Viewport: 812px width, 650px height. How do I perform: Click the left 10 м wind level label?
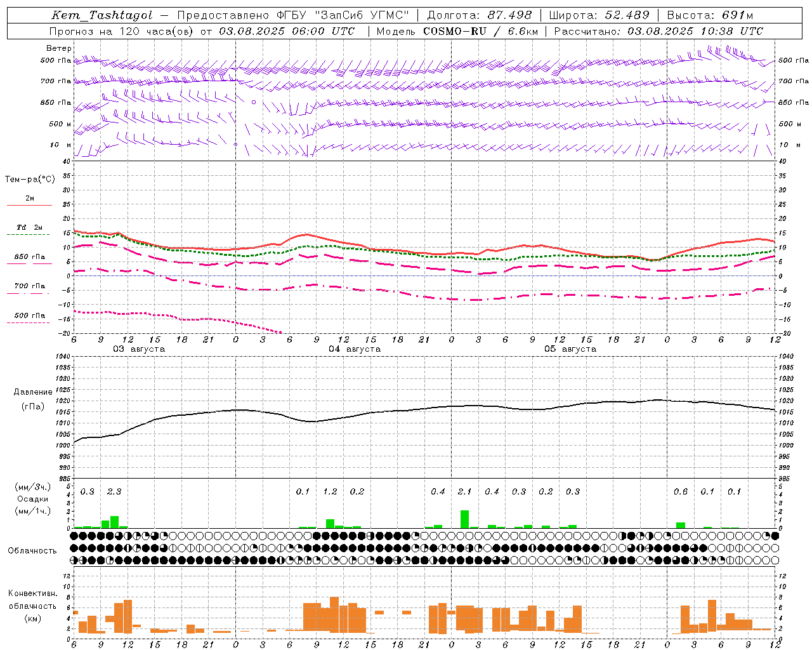tap(60, 145)
